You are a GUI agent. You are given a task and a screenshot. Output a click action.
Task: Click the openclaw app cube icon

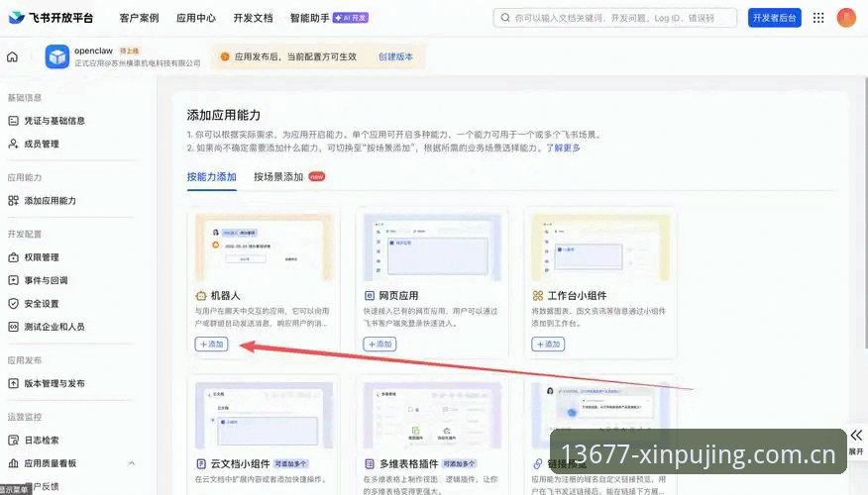tap(57, 56)
